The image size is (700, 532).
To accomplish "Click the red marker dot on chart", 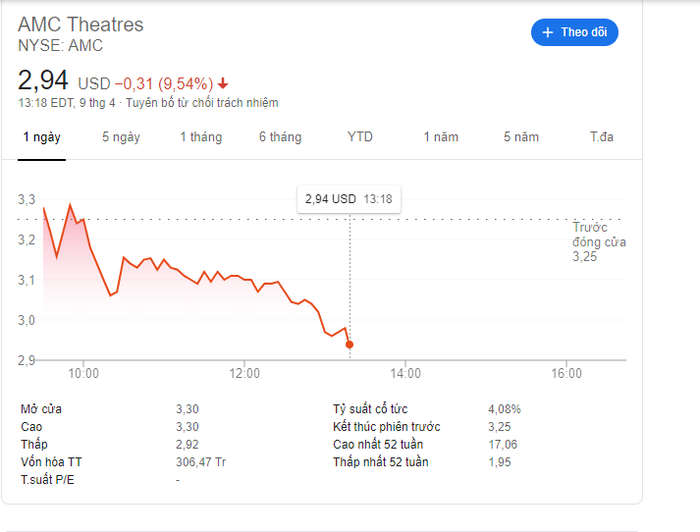I will pos(350,345).
